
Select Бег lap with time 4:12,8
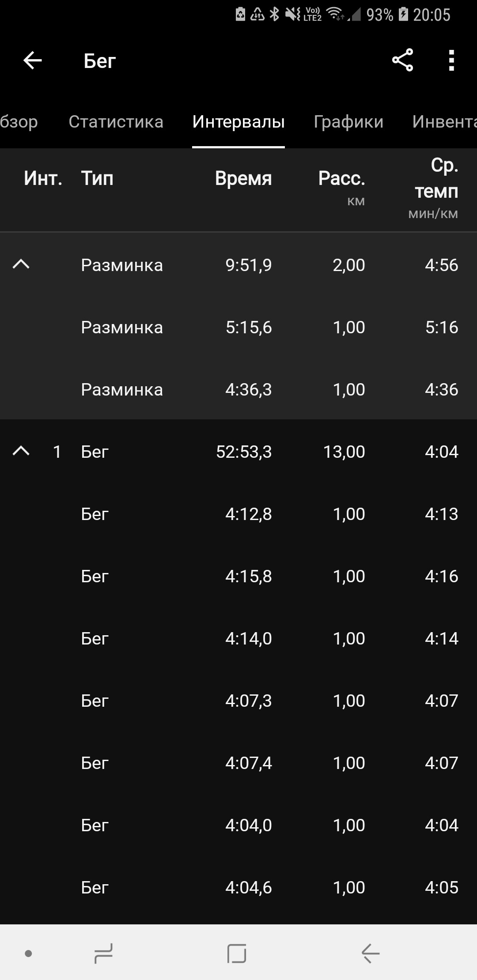point(238,514)
